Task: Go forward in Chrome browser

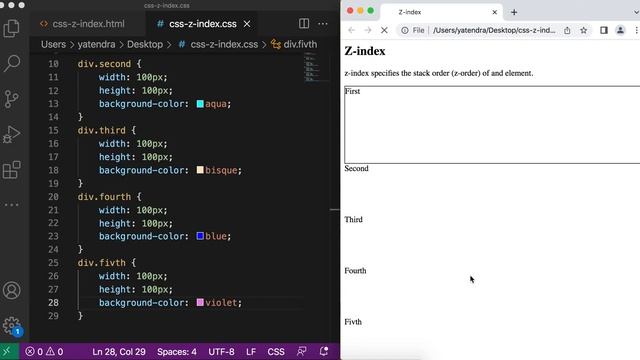Action: click(x=368, y=30)
